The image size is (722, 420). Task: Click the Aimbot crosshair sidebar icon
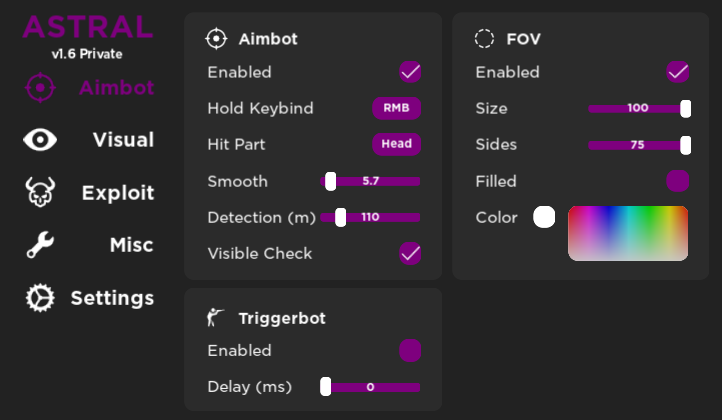click(40, 88)
